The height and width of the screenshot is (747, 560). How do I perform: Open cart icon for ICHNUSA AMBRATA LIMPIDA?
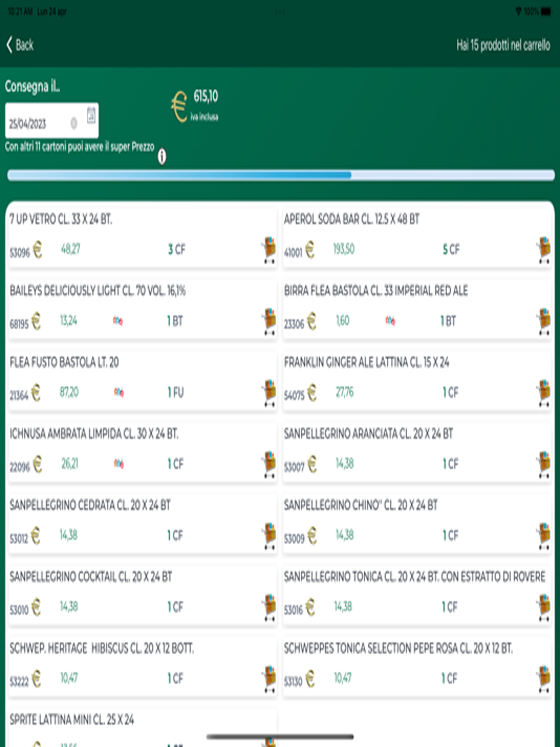tap(269, 465)
